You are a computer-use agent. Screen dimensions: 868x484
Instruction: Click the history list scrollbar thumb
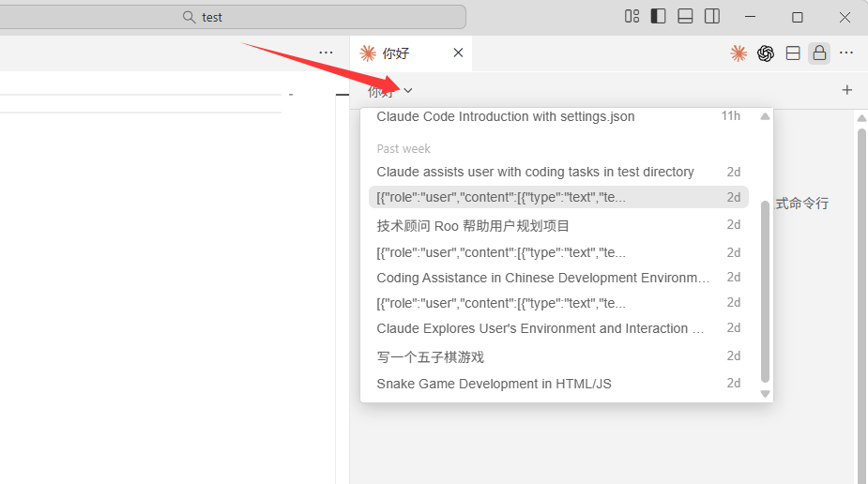(x=765, y=292)
